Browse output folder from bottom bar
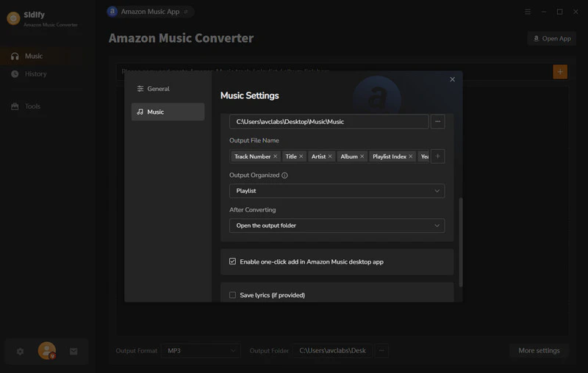Viewport: 588px width, 373px height. pos(381,350)
